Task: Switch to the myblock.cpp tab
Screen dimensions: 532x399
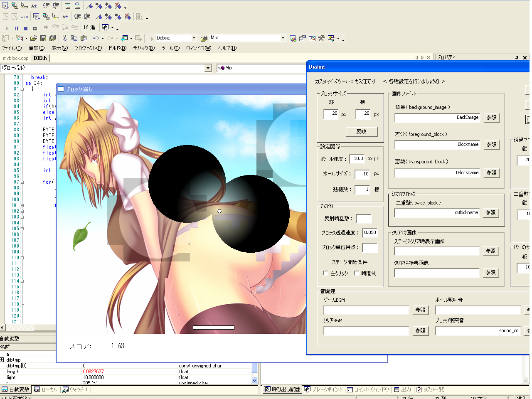Action: pos(16,58)
